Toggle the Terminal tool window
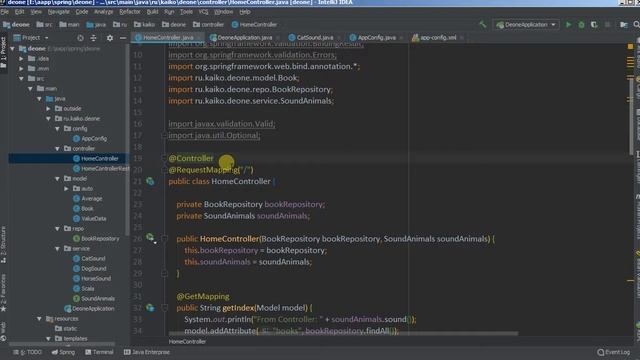The width and height of the screenshot is (640, 360). tap(99, 352)
